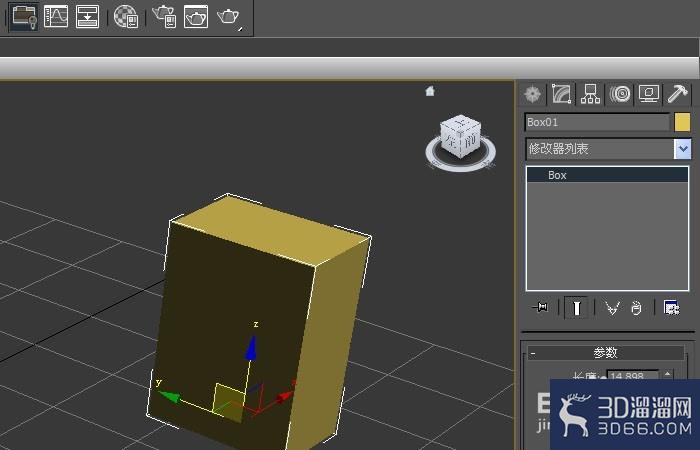Screen dimensions: 700x450
Task: Click the 前 face of ViewCube
Action: coord(470,142)
